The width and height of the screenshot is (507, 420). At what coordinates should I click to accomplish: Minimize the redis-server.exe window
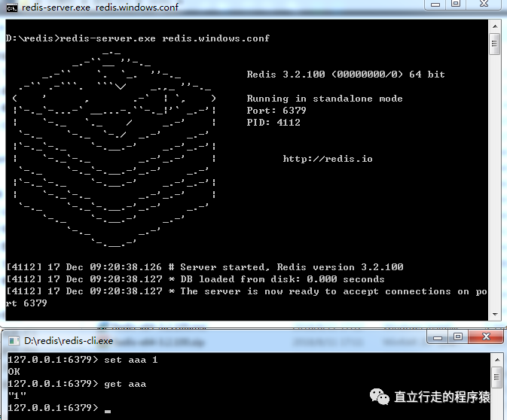tap(435, 5)
